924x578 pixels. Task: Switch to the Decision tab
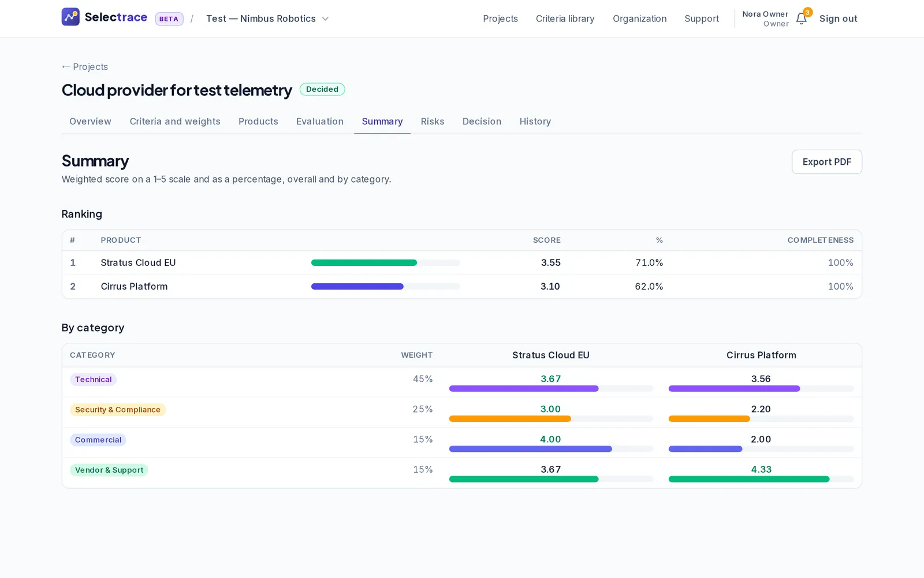point(482,121)
